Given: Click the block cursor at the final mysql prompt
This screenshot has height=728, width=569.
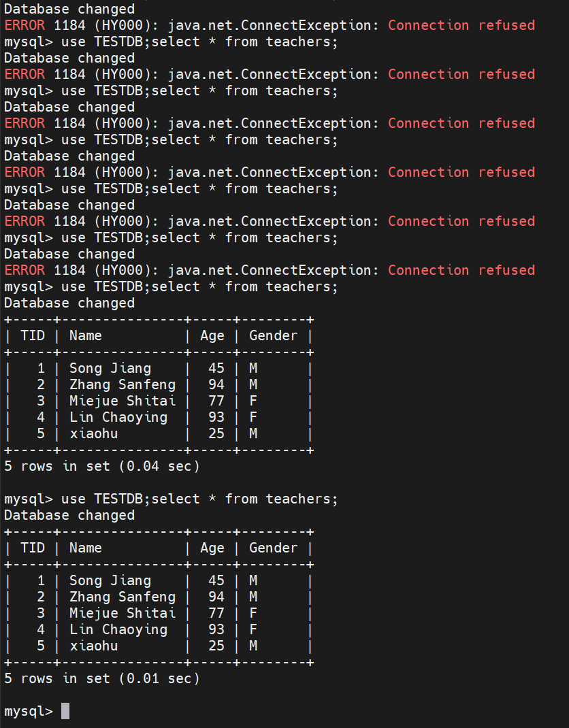Looking at the screenshot, I should (65, 711).
